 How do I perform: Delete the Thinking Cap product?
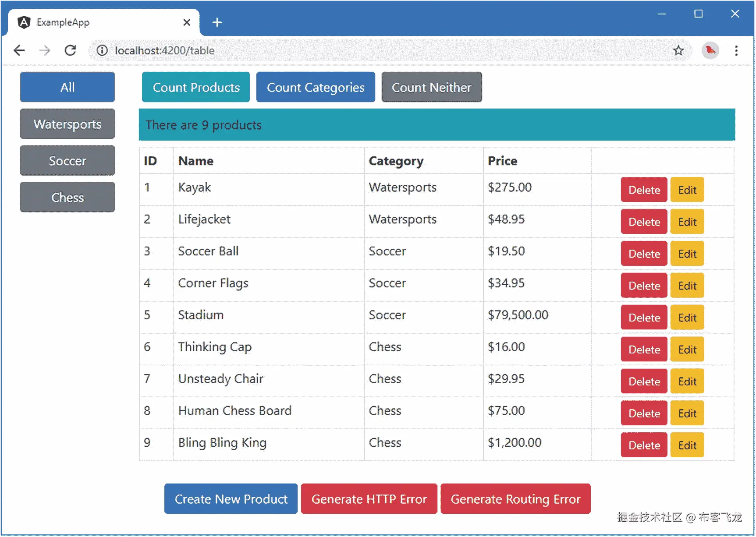tap(644, 350)
